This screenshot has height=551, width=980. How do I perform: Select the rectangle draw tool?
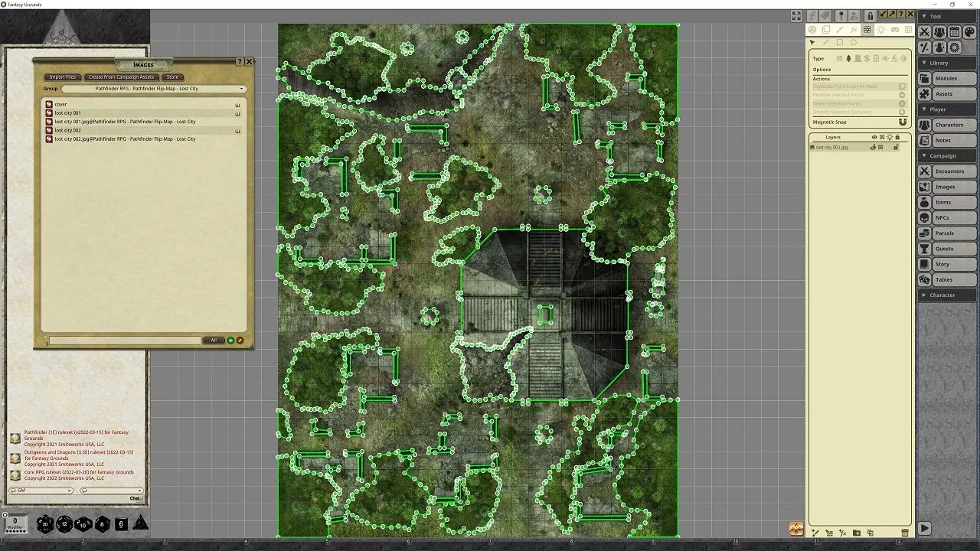(x=840, y=42)
